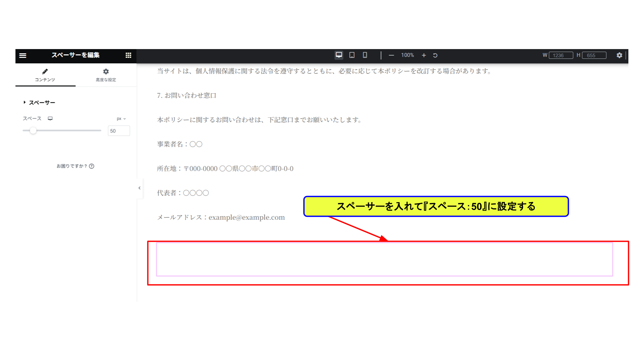Click the 所在地 address line
Image resolution: width=644 pixels, height=351 pixels.
(225, 169)
